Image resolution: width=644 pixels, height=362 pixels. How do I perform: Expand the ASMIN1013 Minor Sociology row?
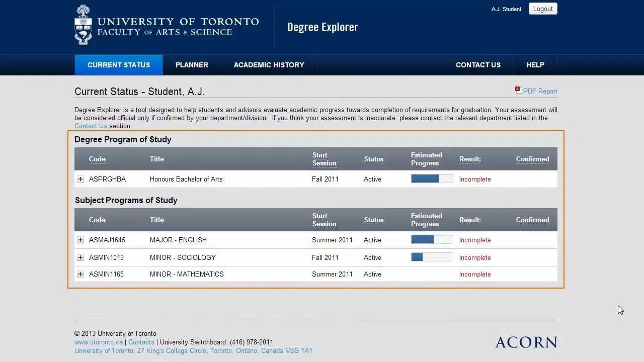point(80,257)
